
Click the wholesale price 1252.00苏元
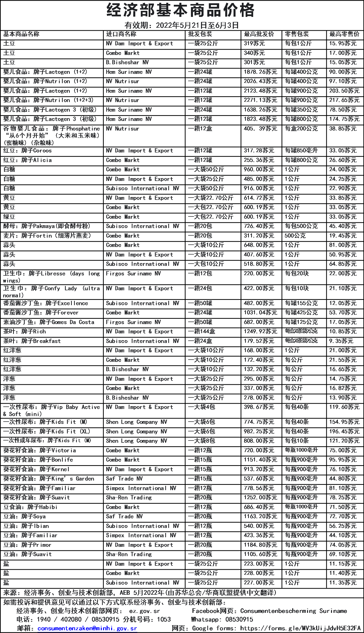pyautogui.click(x=260, y=497)
